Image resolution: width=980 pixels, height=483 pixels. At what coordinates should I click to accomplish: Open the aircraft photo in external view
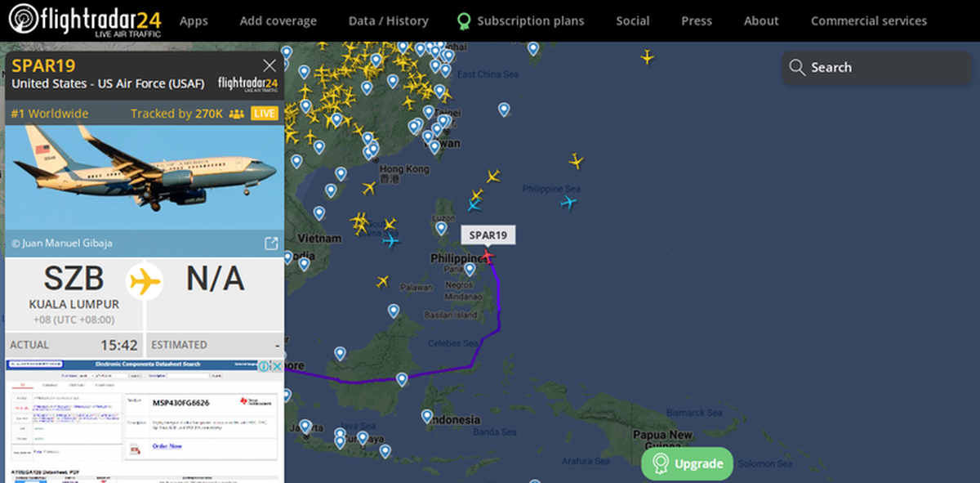(x=270, y=243)
